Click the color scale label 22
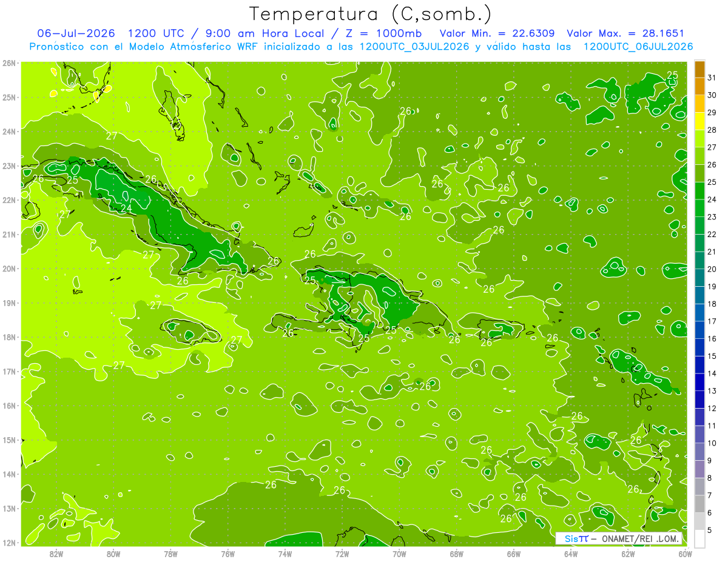728x562 pixels. [x=712, y=234]
